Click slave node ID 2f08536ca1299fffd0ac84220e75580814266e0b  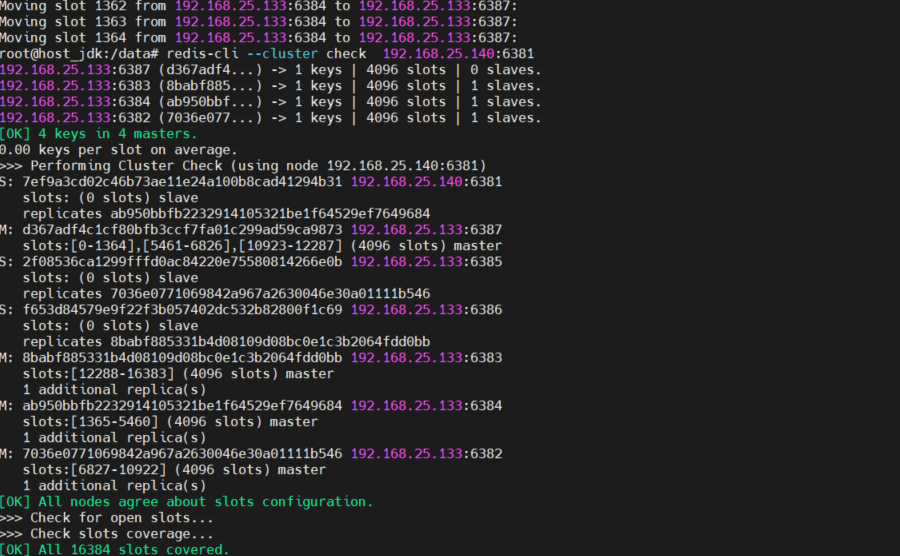[182, 262]
